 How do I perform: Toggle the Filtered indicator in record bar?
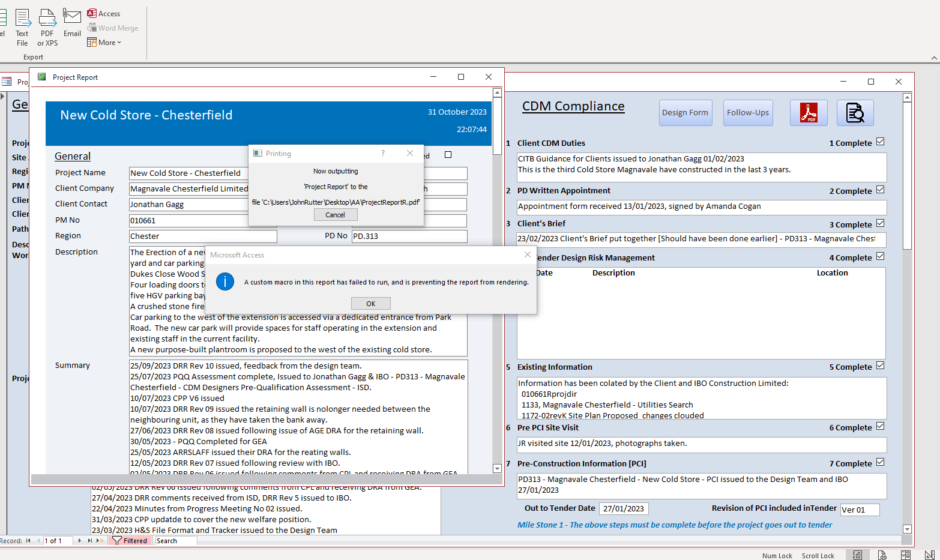click(130, 541)
